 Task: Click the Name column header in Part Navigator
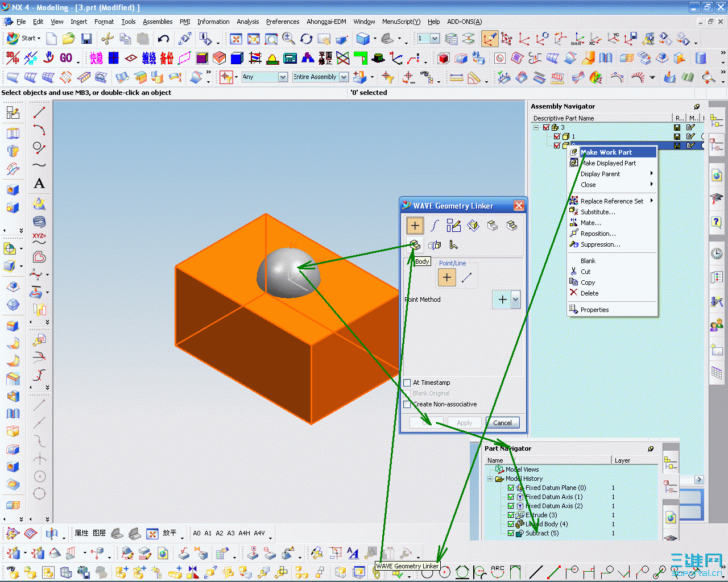548,460
